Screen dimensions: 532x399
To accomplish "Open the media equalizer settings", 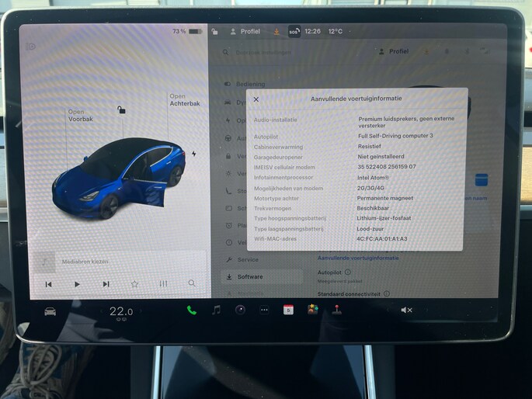I will click(163, 284).
